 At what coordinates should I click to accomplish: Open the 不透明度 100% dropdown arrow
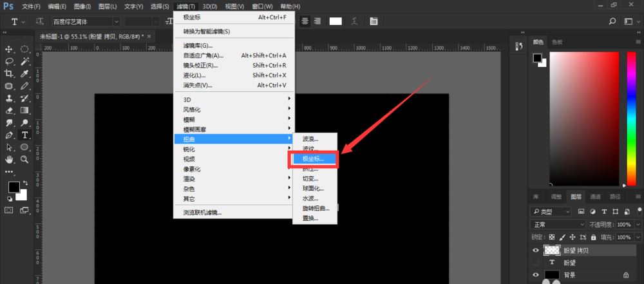click(638, 225)
